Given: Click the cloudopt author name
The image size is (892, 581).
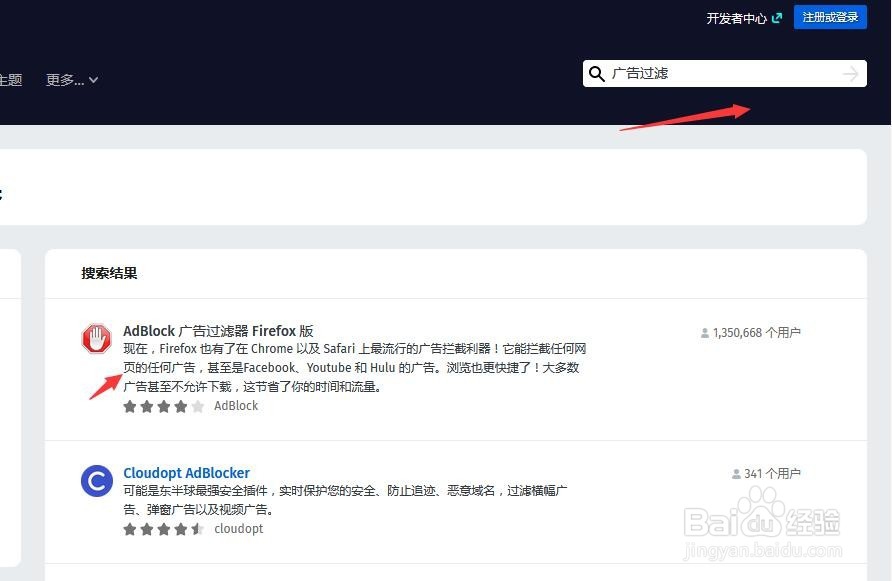Looking at the screenshot, I should click(x=239, y=529).
